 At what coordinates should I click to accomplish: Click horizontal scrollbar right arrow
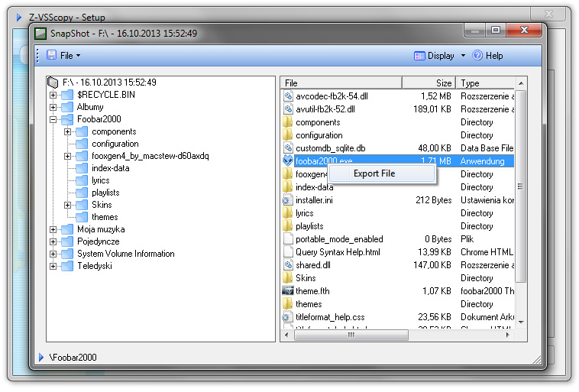(x=508, y=335)
